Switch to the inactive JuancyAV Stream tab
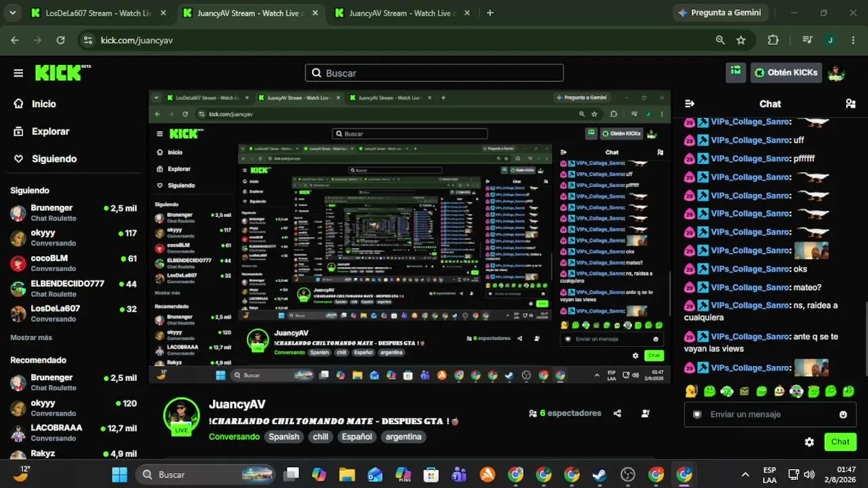868x488 pixels. click(x=403, y=13)
